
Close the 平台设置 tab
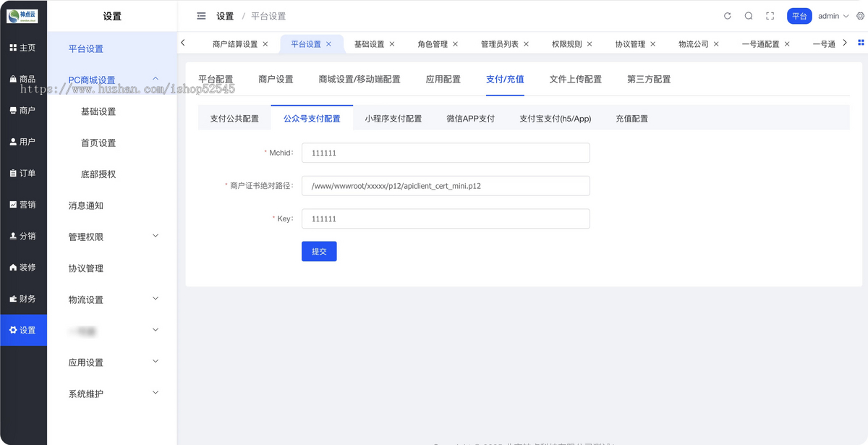(x=328, y=44)
